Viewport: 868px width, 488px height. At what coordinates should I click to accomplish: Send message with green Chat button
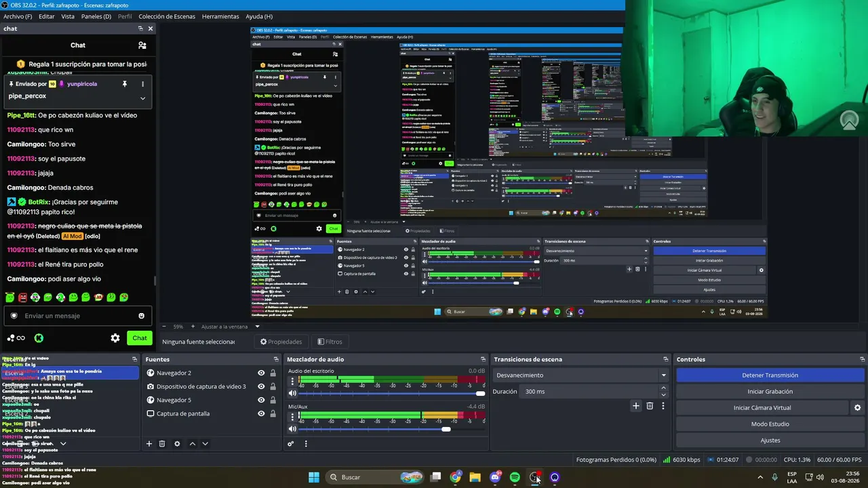[140, 338]
